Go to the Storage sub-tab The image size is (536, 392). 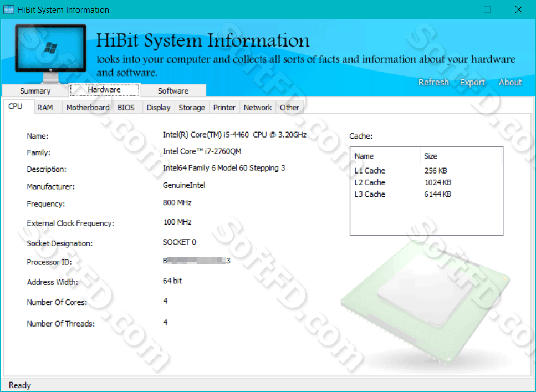(192, 108)
